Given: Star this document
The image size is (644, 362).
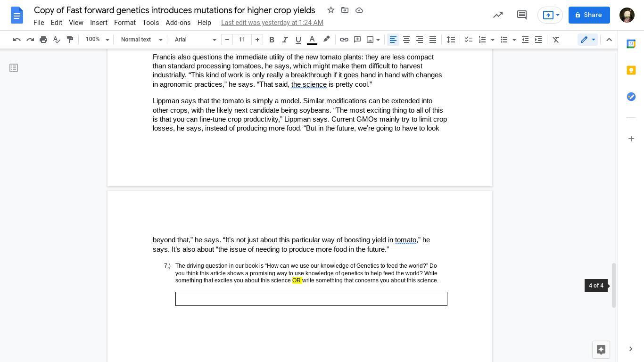Looking at the screenshot, I should [x=331, y=10].
